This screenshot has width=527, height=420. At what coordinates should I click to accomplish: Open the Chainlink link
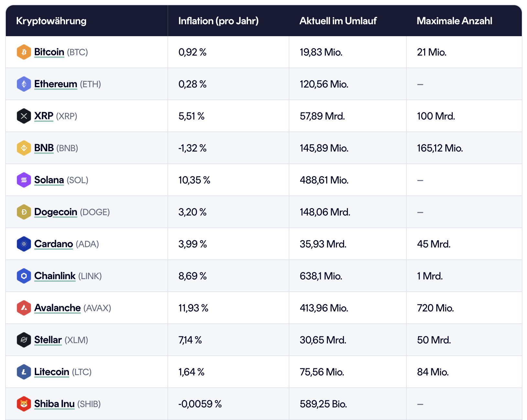tap(55, 276)
